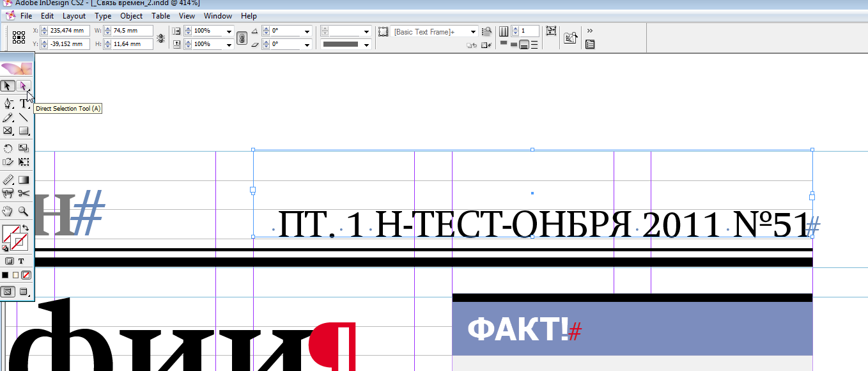Image resolution: width=868 pixels, height=371 pixels.
Task: Select the black arrow Selection tool
Action: point(8,86)
